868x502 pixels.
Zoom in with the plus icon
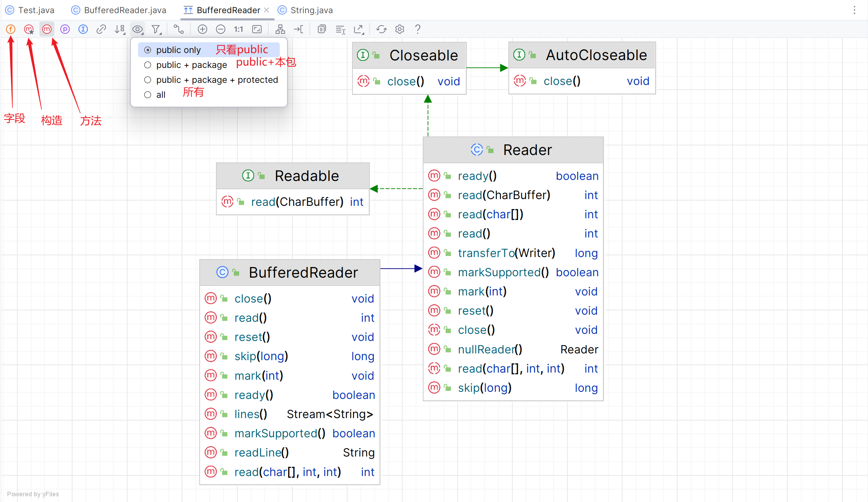click(203, 29)
